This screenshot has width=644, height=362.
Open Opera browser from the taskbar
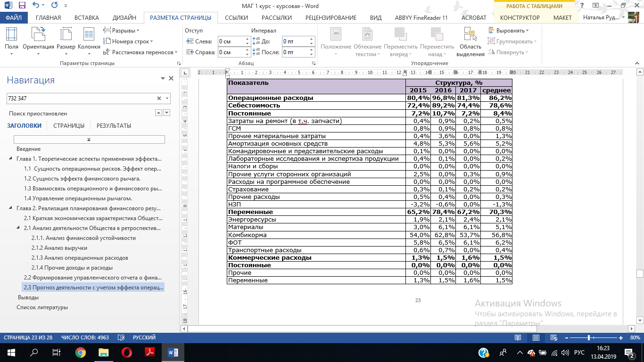tap(126, 352)
